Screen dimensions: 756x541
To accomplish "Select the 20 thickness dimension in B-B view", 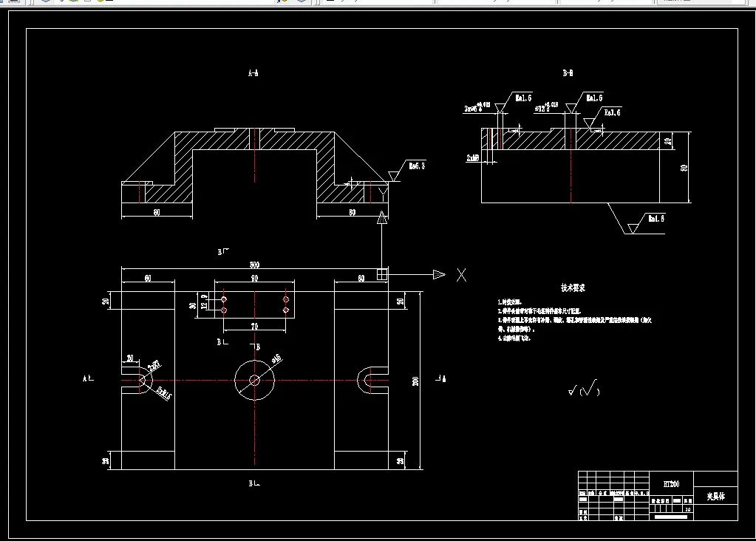I will (668, 141).
